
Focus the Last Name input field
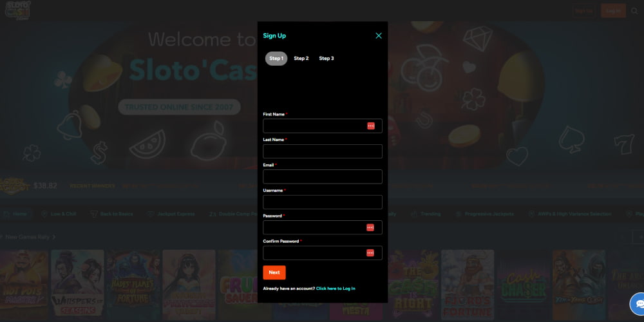pyautogui.click(x=323, y=151)
